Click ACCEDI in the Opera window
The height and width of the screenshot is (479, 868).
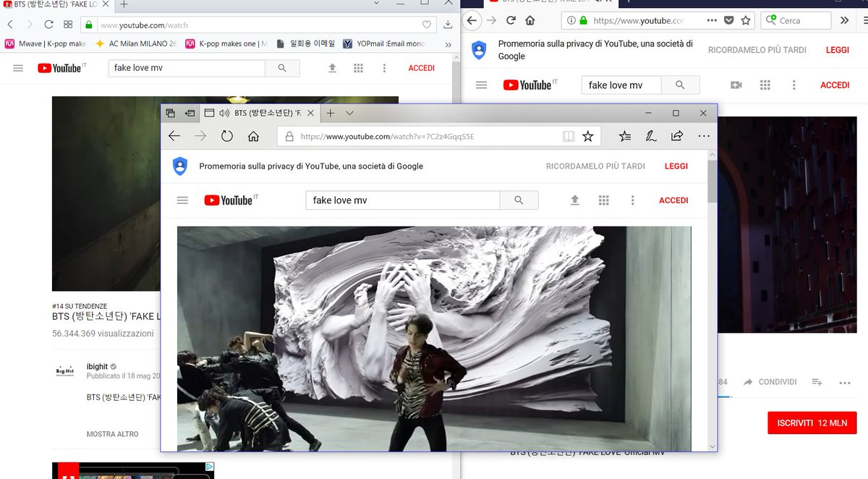click(x=422, y=68)
